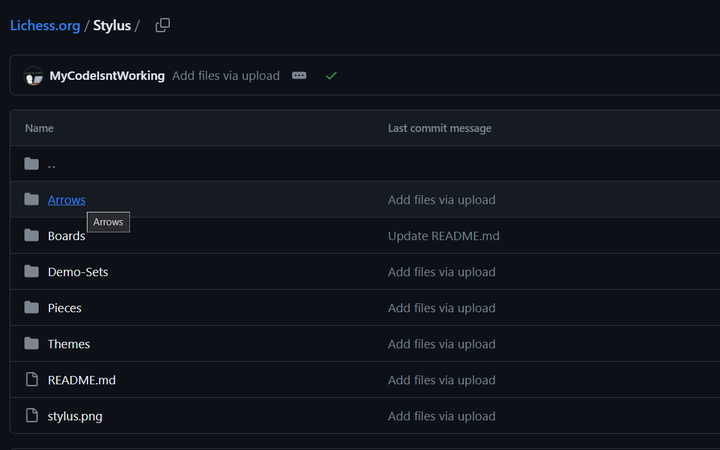Open the 'Update README.md' commit message
Screen dimensions: 720x450
pyautogui.click(x=443, y=236)
